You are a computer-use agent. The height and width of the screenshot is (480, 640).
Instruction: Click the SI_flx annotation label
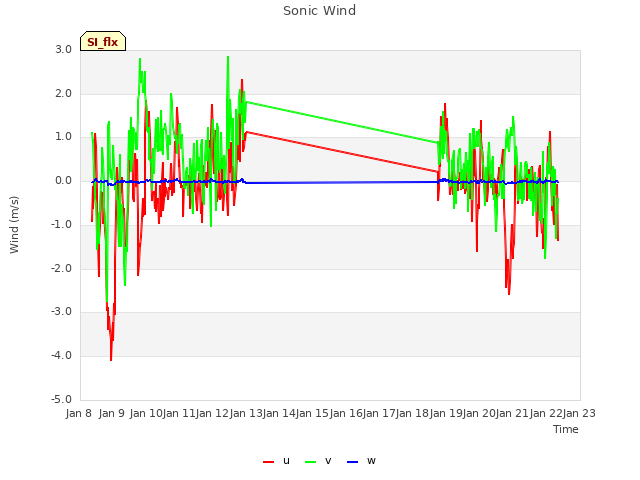tap(103, 41)
